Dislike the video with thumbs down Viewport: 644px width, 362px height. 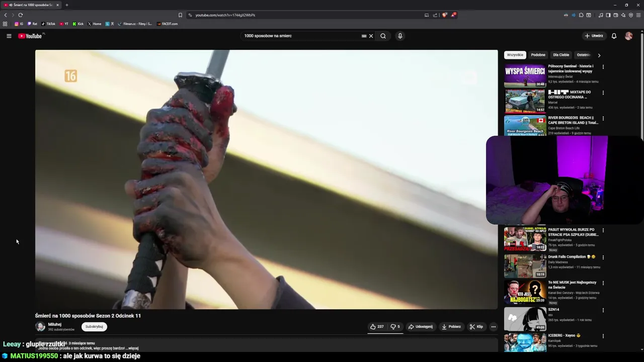pyautogui.click(x=395, y=327)
